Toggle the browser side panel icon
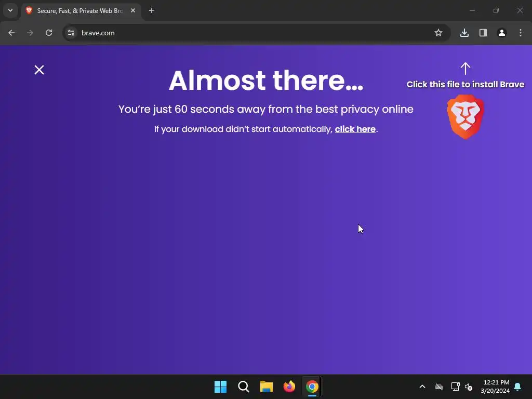The image size is (532, 399). (483, 33)
